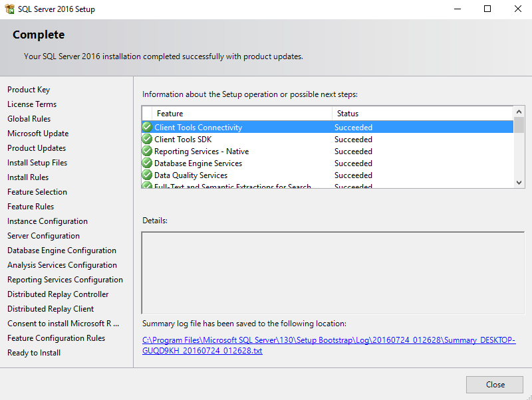Go to Database Engine Configuration step

point(62,250)
